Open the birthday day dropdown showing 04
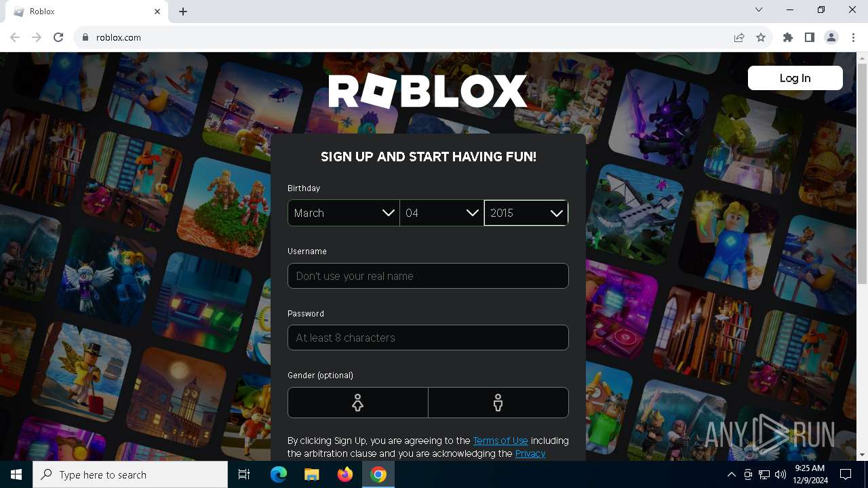This screenshot has width=868, height=488. click(x=441, y=213)
